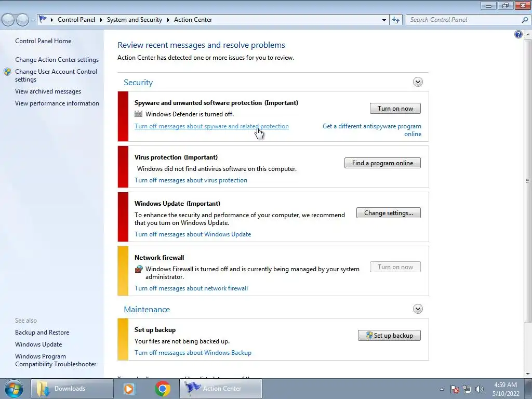Click the Windows Firewall brick wall icon
532x399 pixels.
click(138, 269)
